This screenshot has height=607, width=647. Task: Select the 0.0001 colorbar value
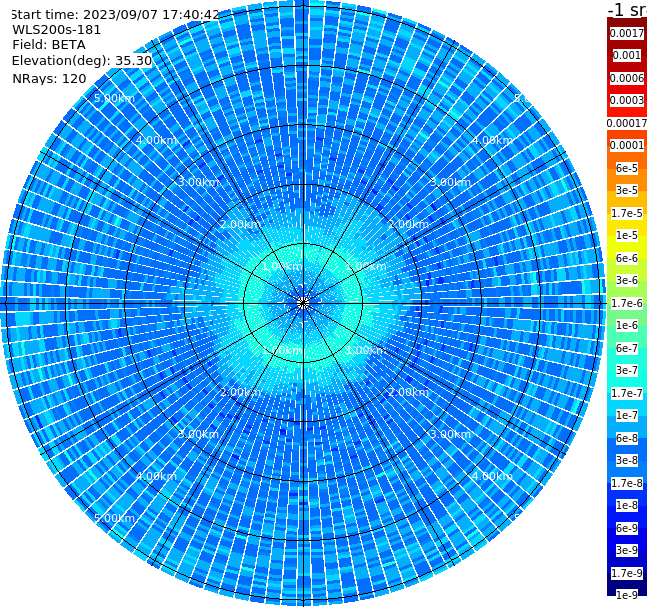point(627,145)
